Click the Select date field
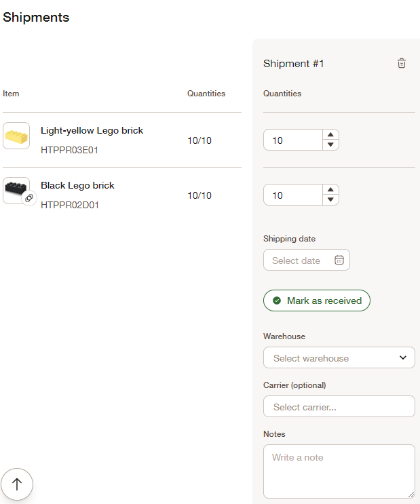The width and height of the screenshot is (420, 504). pyautogui.click(x=307, y=260)
